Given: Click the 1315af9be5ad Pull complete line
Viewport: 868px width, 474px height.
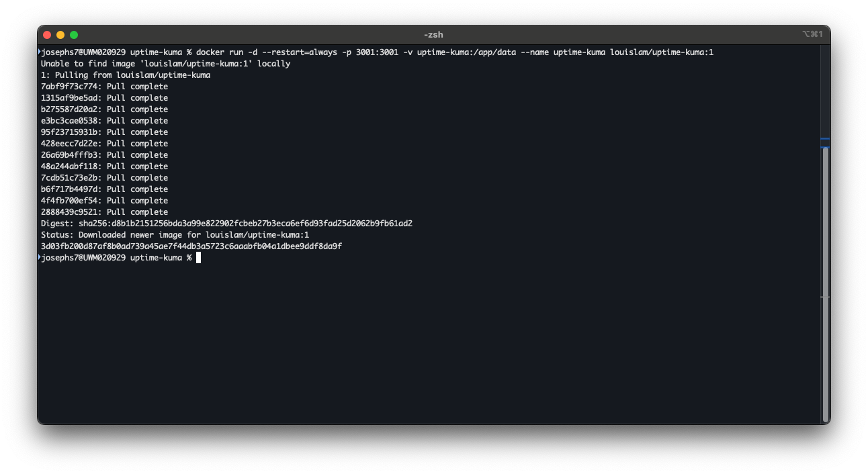Looking at the screenshot, I should coord(104,98).
